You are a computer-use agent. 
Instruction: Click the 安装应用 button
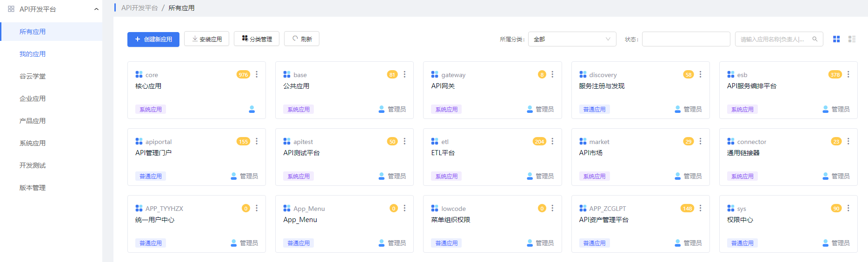[206, 39]
